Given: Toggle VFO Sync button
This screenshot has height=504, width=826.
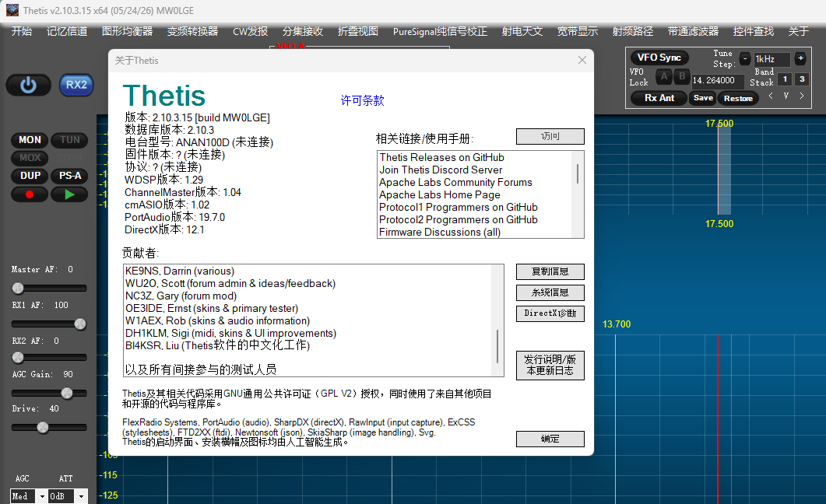Looking at the screenshot, I should 659,58.
